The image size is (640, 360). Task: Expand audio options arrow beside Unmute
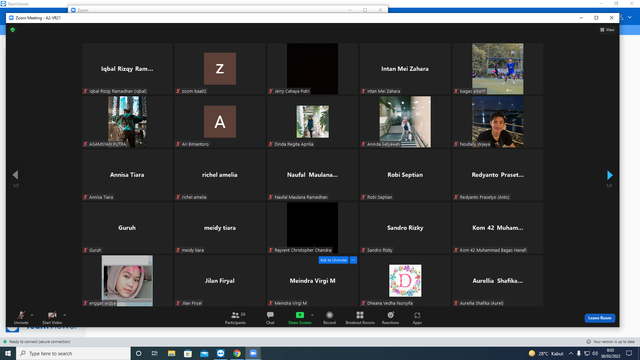tap(32, 315)
